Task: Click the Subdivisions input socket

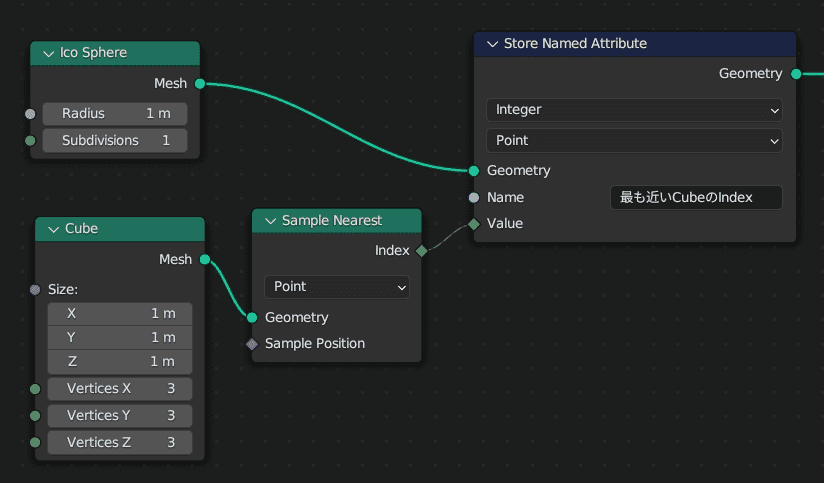Action: click(30, 140)
